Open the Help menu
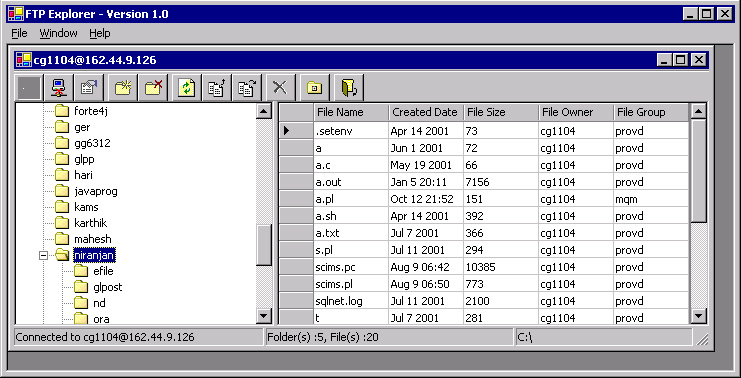 100,34
